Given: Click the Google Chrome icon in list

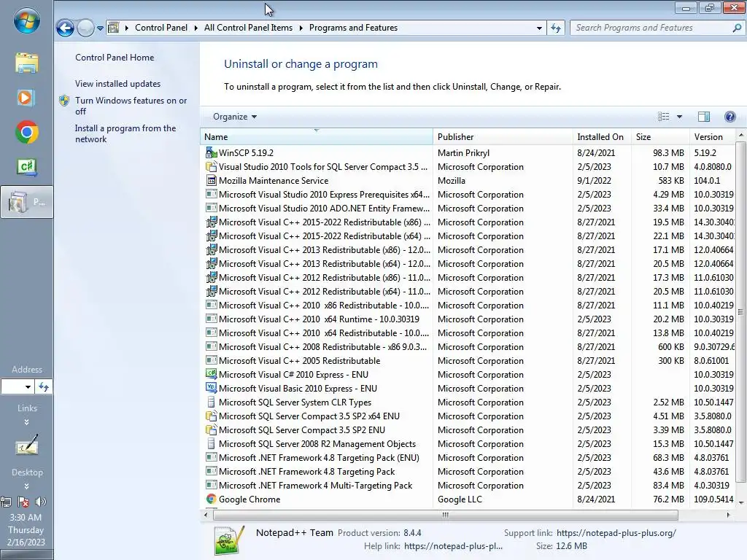Looking at the screenshot, I should 211,499.
